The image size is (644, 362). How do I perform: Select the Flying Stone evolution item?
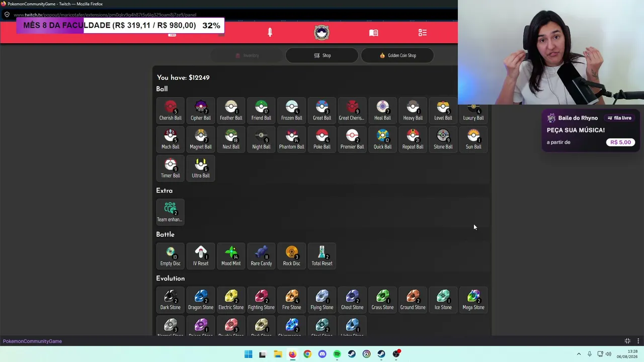click(x=322, y=300)
